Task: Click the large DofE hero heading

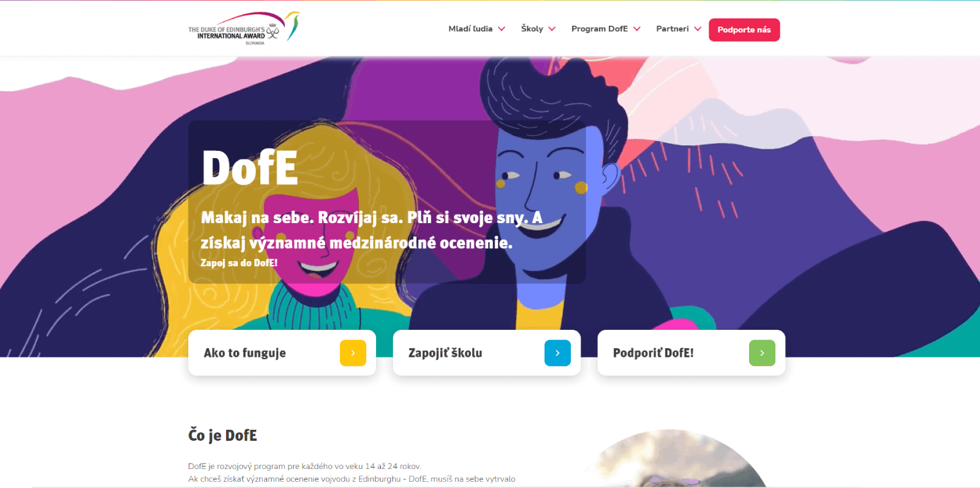Action: (x=250, y=168)
